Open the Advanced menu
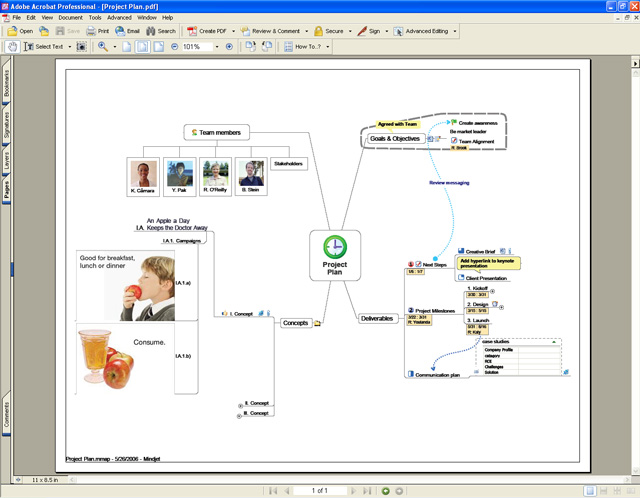Screen dimensions: 640x498 coord(119,17)
